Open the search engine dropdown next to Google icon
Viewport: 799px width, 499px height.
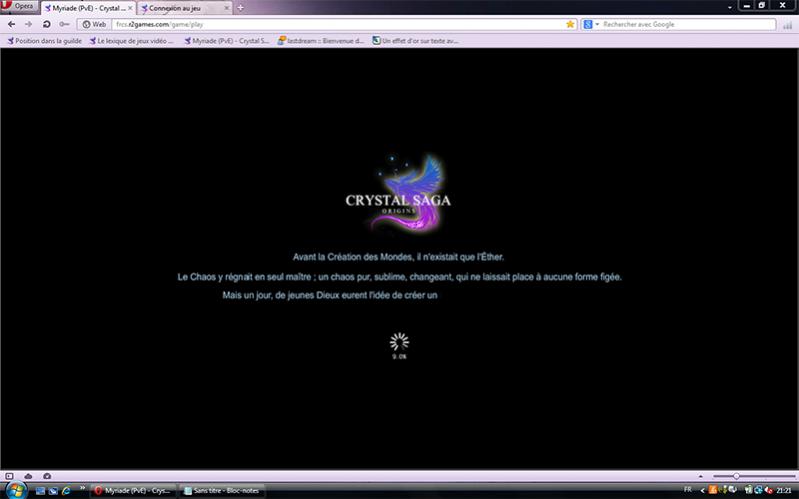(597, 24)
